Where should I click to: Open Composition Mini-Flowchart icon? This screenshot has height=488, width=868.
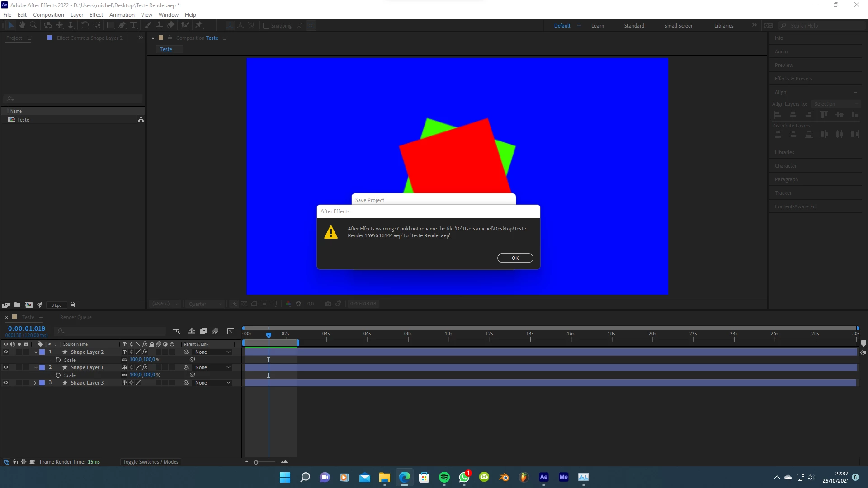[176, 331]
